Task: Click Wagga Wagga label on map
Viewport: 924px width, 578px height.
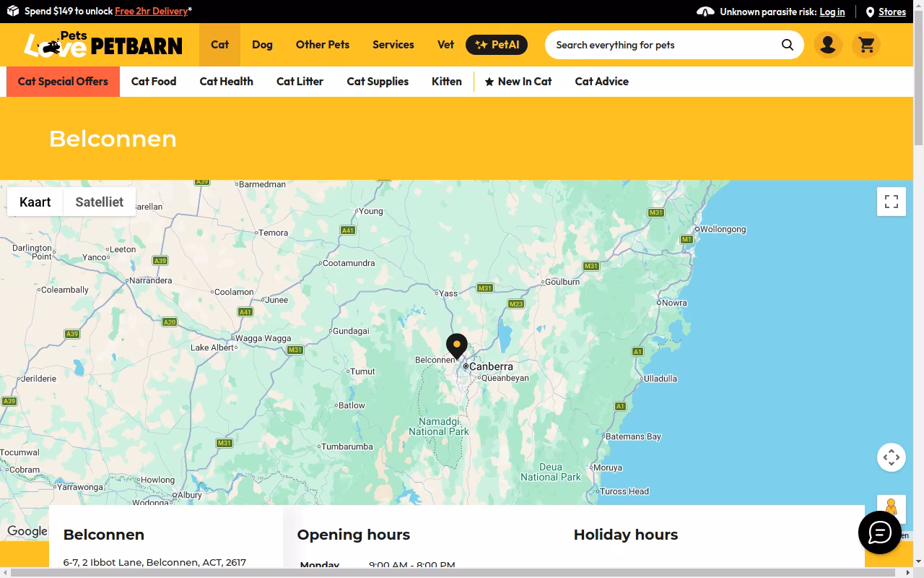Action: coord(263,338)
